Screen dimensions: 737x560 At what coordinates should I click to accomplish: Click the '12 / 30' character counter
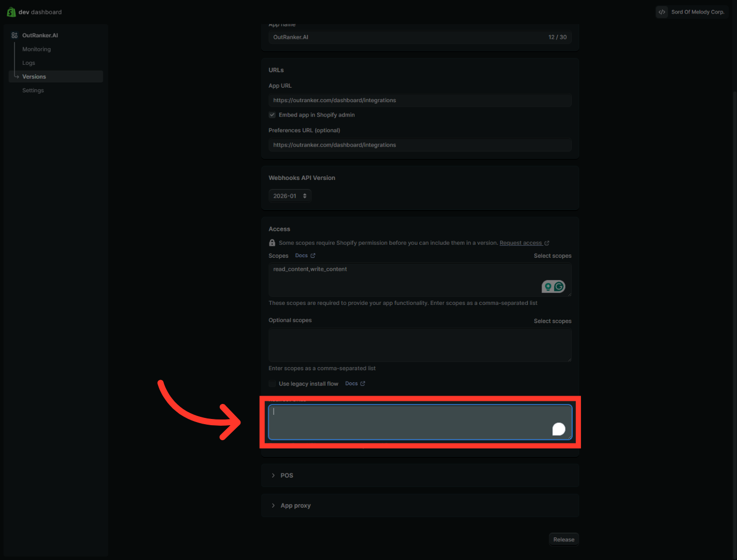pyautogui.click(x=557, y=37)
